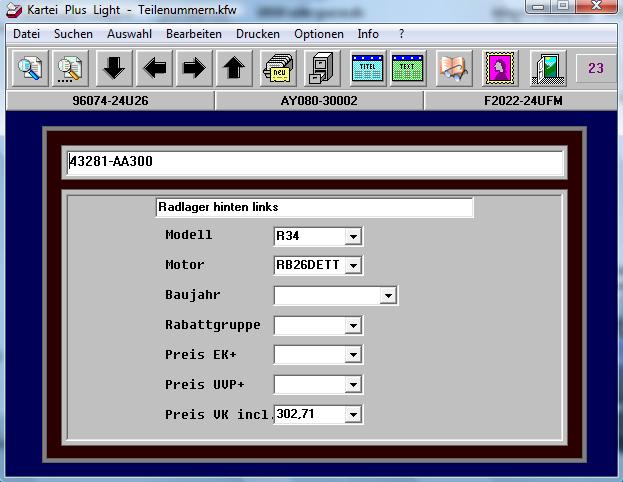
Task: Open the Rabattgruppe dropdown
Action: 352,326
